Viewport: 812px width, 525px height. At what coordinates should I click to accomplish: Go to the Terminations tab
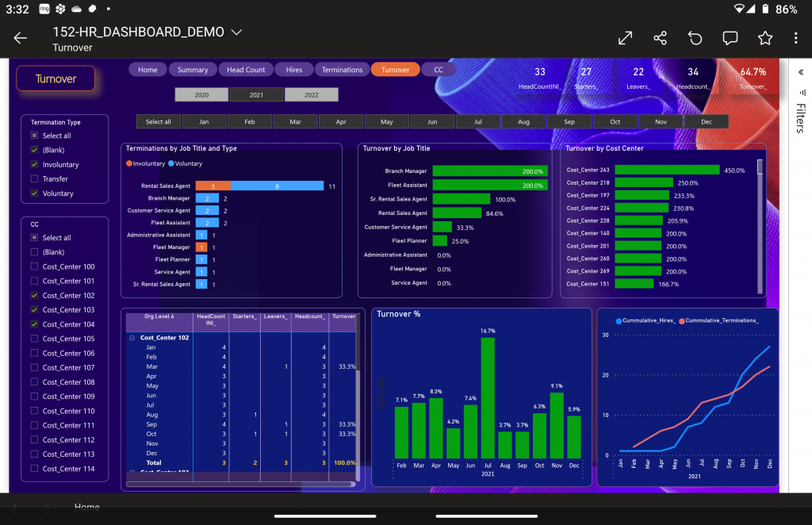[x=342, y=70]
